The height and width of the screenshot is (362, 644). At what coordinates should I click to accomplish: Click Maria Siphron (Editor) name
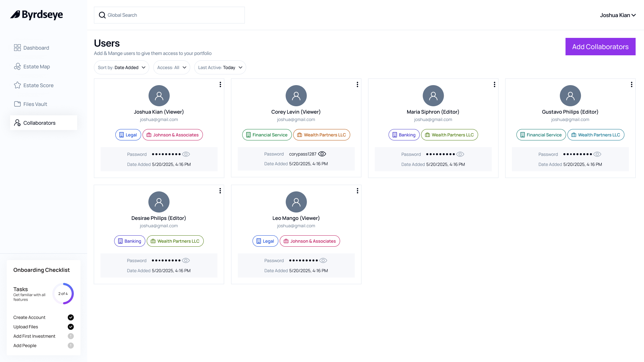point(433,112)
